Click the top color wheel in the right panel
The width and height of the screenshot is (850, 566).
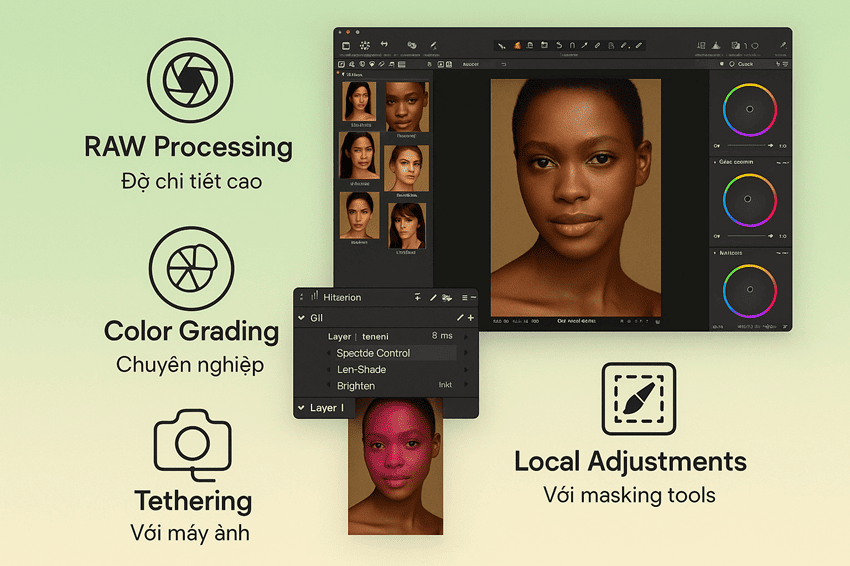point(750,110)
